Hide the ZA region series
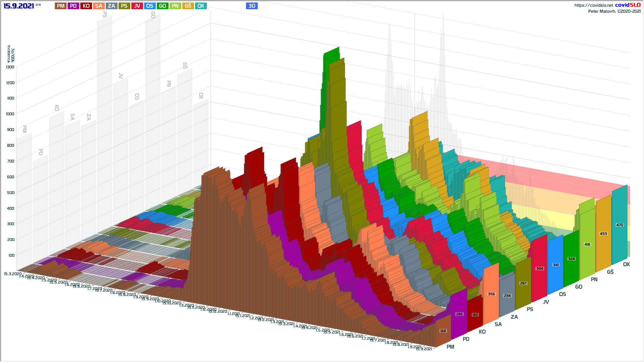The height and width of the screenshot is (362, 644). tap(111, 6)
